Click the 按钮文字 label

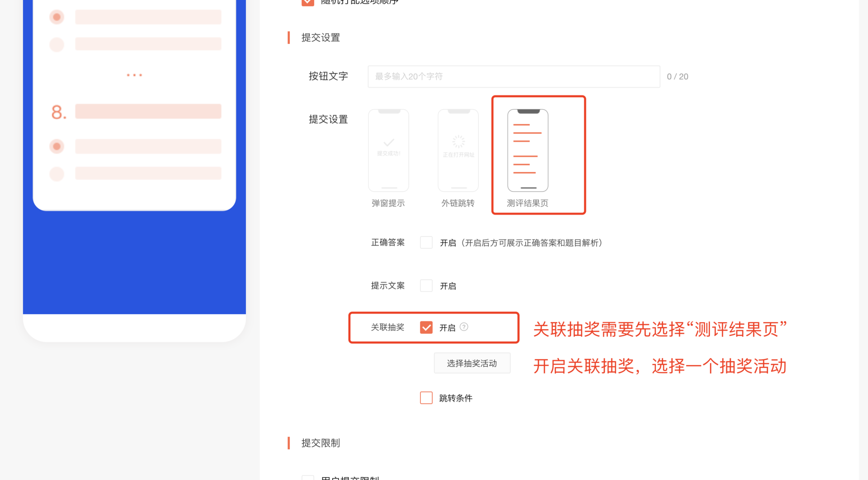[328, 76]
